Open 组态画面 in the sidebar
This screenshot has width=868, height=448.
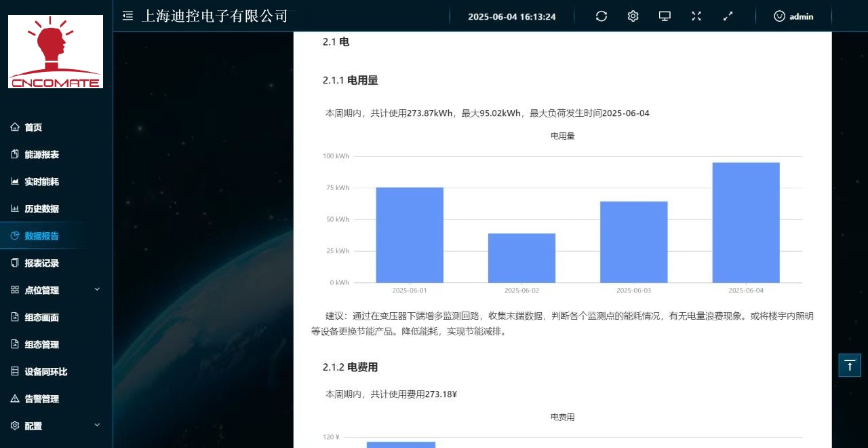pos(41,318)
